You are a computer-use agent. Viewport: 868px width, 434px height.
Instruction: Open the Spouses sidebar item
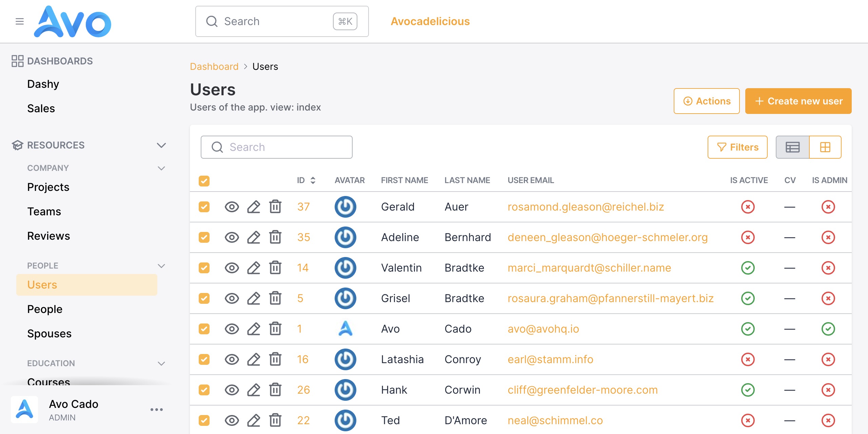(50, 334)
